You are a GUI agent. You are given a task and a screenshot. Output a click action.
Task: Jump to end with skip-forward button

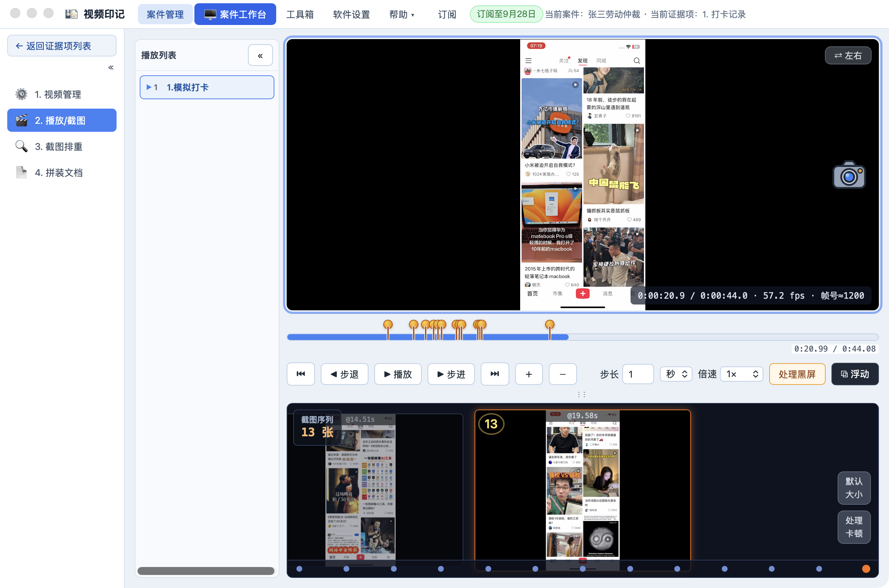(495, 374)
